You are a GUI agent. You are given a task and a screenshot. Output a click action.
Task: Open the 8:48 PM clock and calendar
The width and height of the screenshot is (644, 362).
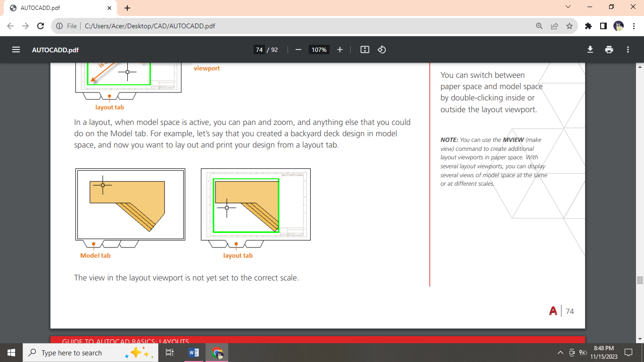coord(603,353)
